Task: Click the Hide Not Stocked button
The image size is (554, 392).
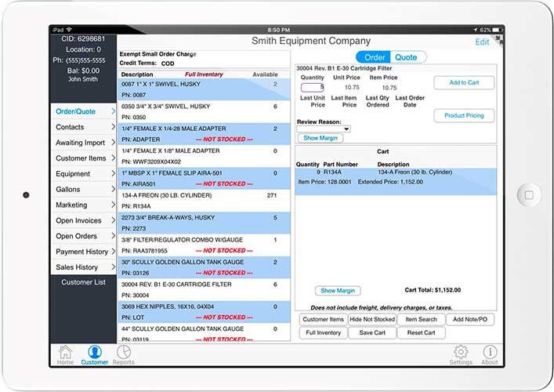Action: [x=372, y=320]
